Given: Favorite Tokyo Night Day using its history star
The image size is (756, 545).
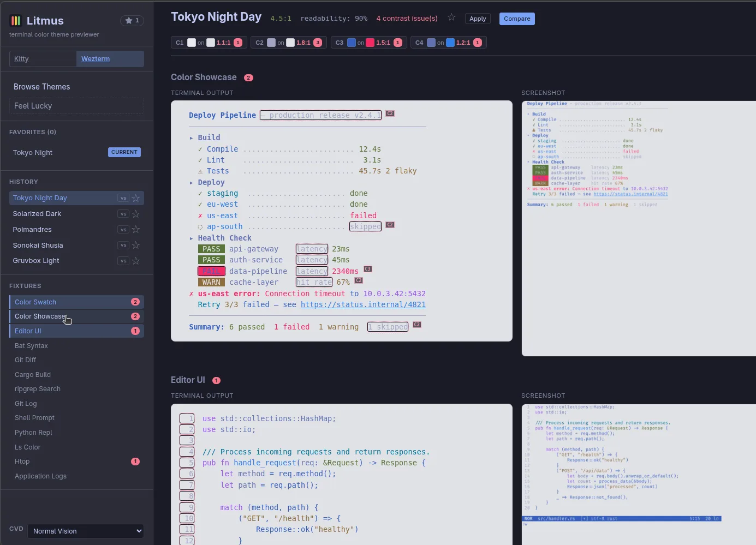Looking at the screenshot, I should (136, 198).
